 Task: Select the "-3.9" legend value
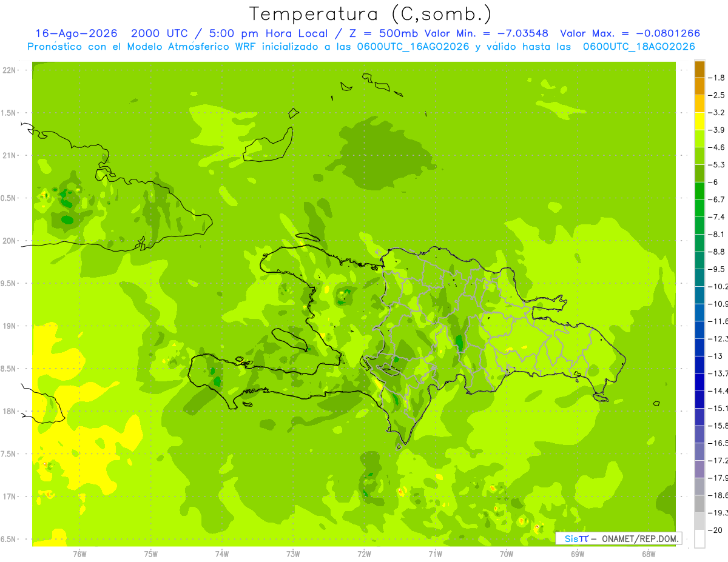click(716, 130)
